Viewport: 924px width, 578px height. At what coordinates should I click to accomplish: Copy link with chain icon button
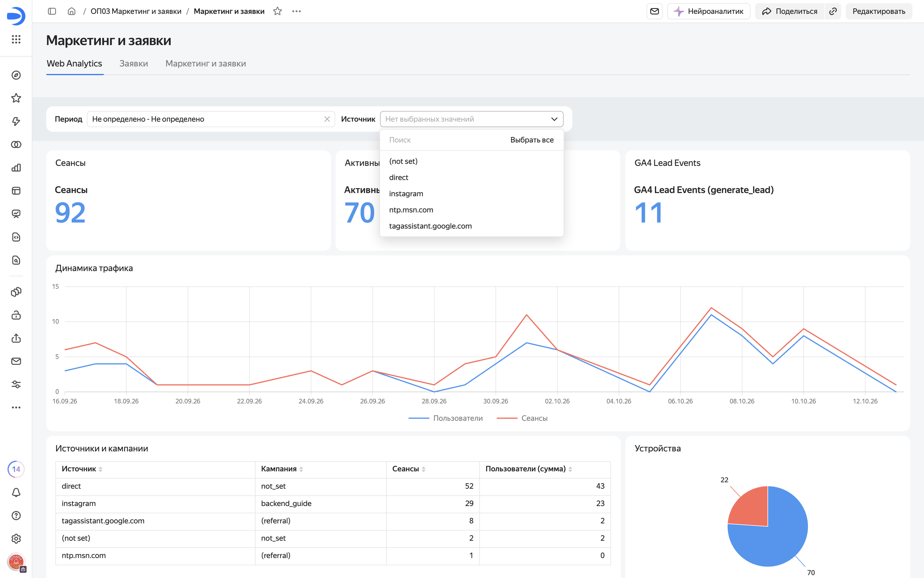coord(833,12)
